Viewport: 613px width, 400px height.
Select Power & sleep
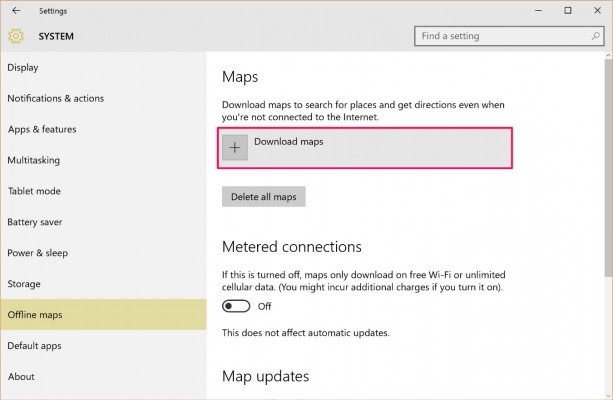tap(38, 253)
